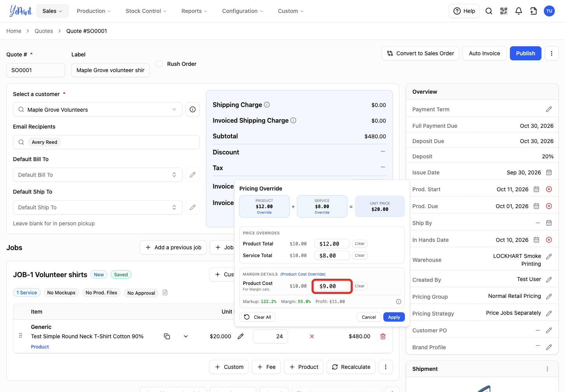Expand the Generic line item chevron
The image size is (565, 392).
[x=186, y=336]
